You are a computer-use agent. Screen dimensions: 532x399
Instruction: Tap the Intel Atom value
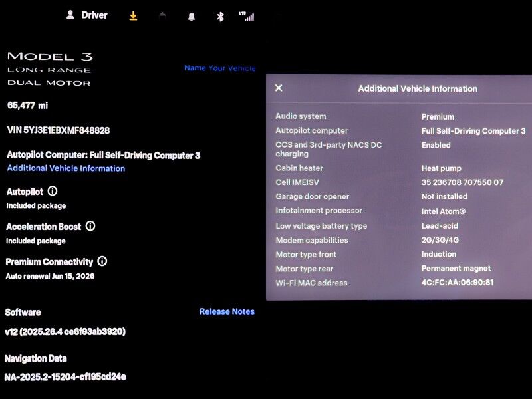[444, 211]
